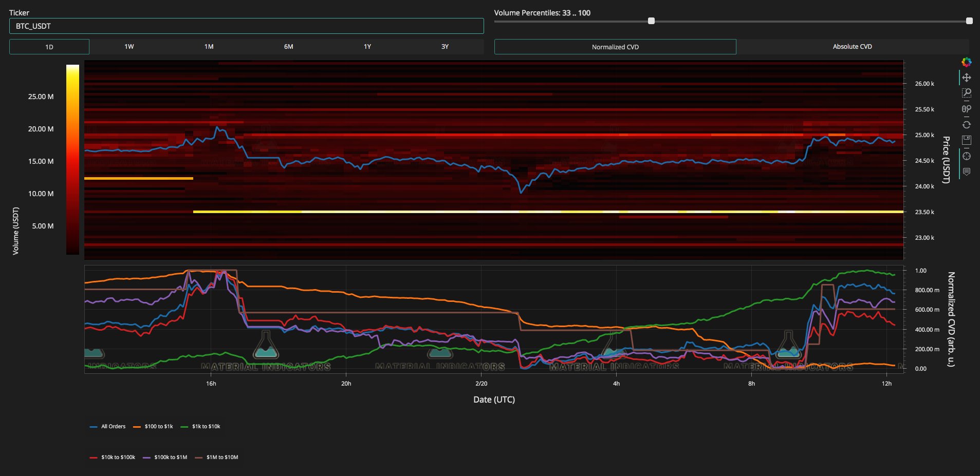The image size is (980, 476).
Task: Select the 1W timeframe tab
Action: [x=129, y=47]
